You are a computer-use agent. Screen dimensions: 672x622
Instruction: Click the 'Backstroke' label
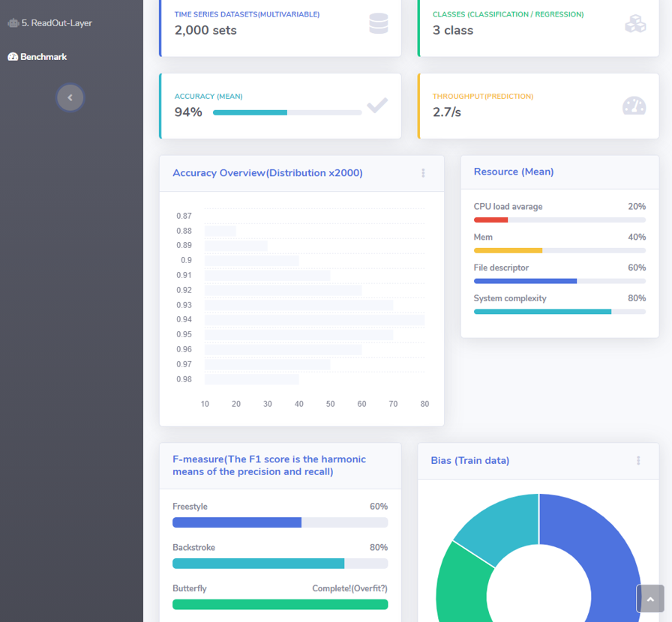click(x=193, y=548)
